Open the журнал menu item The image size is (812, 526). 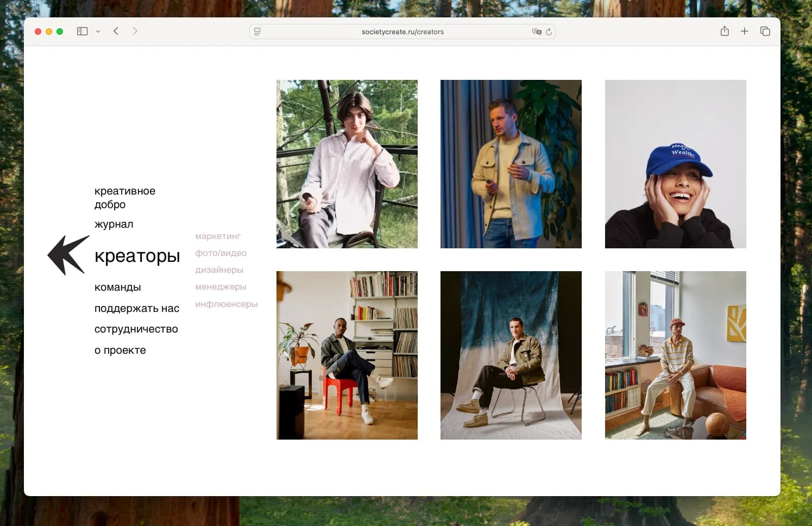pyautogui.click(x=114, y=224)
